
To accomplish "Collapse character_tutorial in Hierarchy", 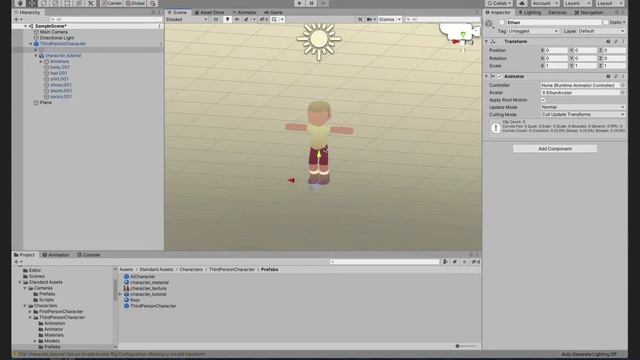I will coord(36,56).
